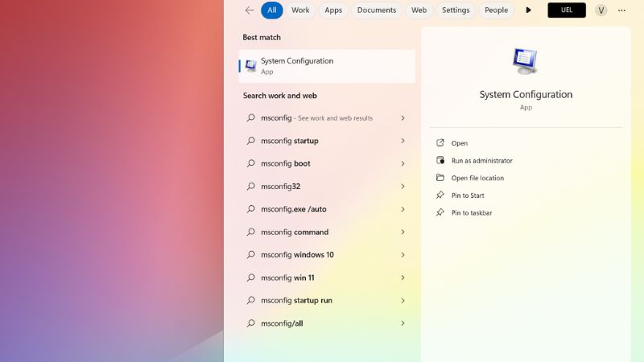
Task: Select the msconfig command suggestion
Action: (x=295, y=232)
